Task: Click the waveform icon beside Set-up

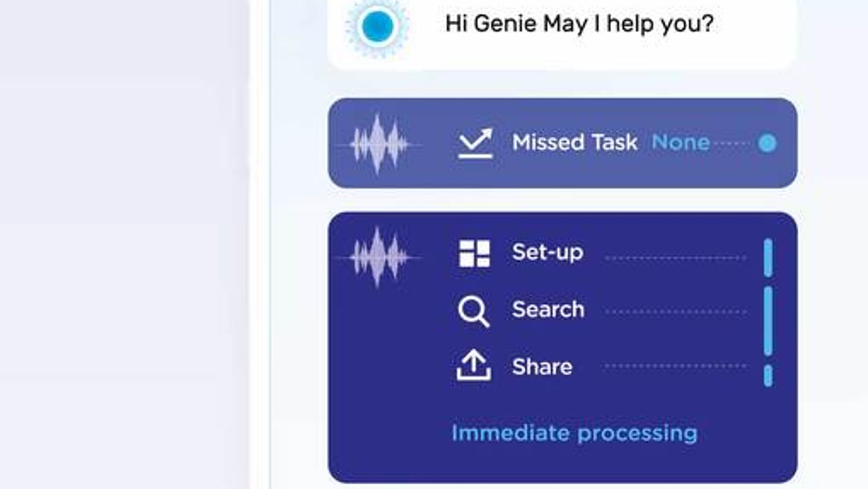Action: pos(379,257)
